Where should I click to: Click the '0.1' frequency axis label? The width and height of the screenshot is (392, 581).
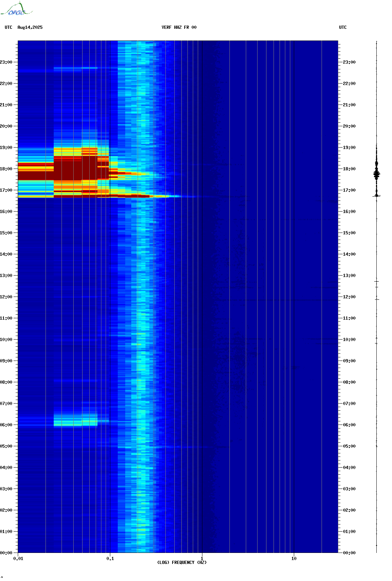(110, 559)
